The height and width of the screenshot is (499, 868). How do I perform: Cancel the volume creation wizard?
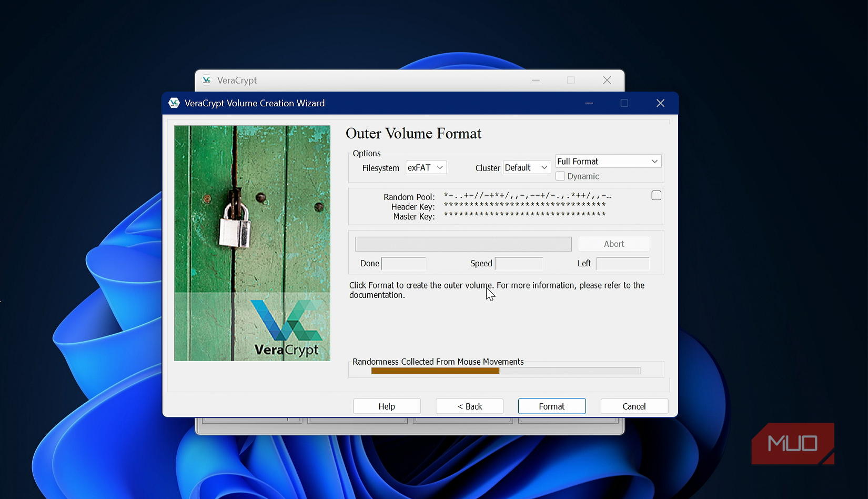(x=634, y=406)
